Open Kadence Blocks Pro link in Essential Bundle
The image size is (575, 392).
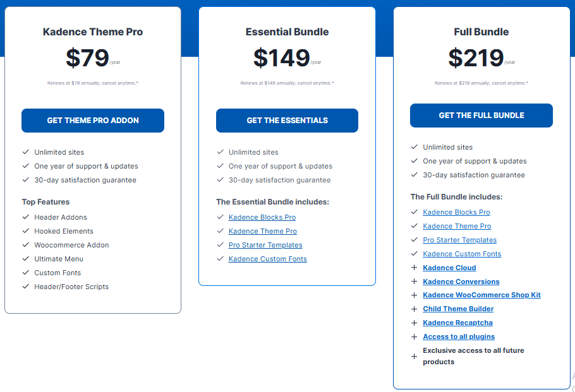262,217
